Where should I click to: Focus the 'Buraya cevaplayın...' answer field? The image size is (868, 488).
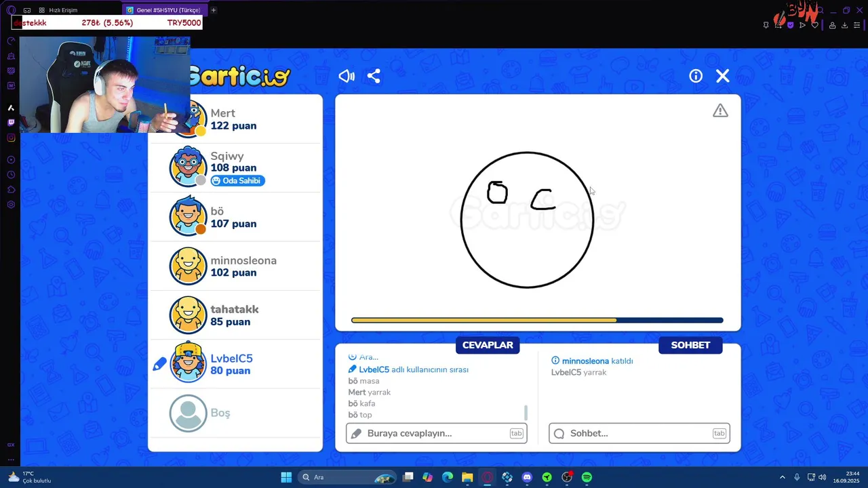pyautogui.click(x=437, y=434)
